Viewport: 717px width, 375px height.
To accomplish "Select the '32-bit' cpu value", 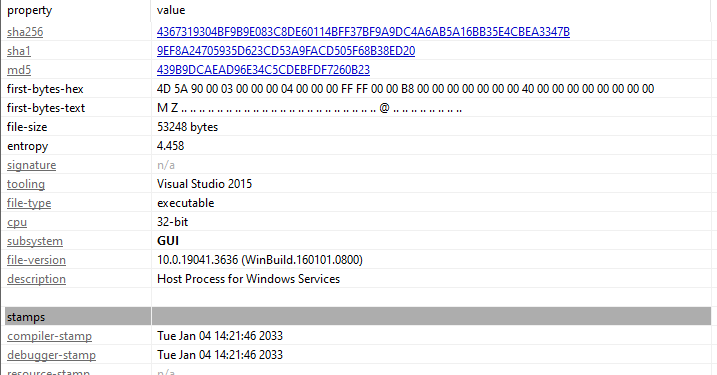I will pyautogui.click(x=172, y=222).
